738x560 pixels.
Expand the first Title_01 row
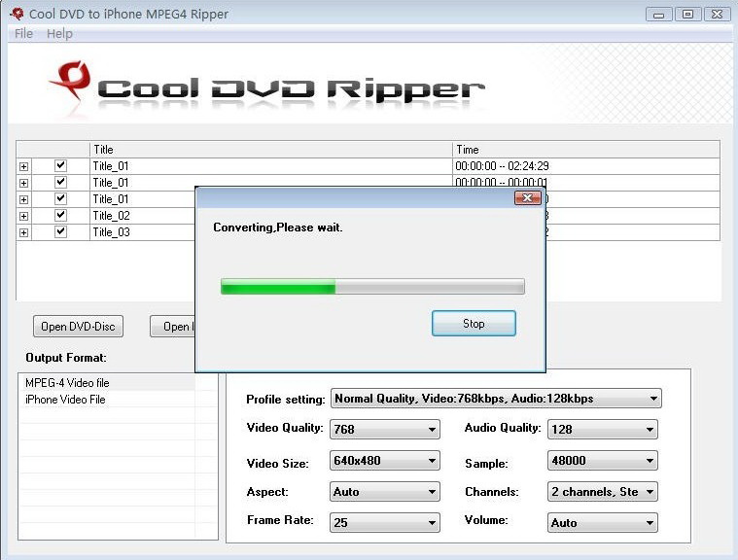(23, 166)
